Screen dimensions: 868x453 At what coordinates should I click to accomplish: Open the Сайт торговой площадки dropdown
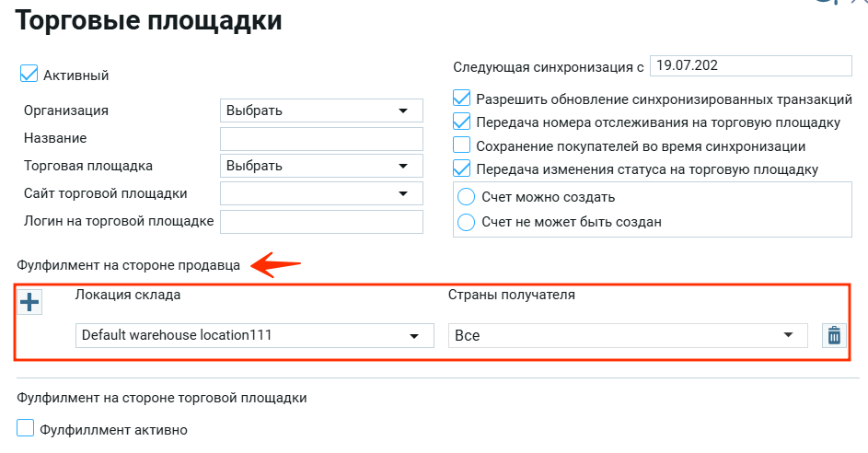click(321, 193)
